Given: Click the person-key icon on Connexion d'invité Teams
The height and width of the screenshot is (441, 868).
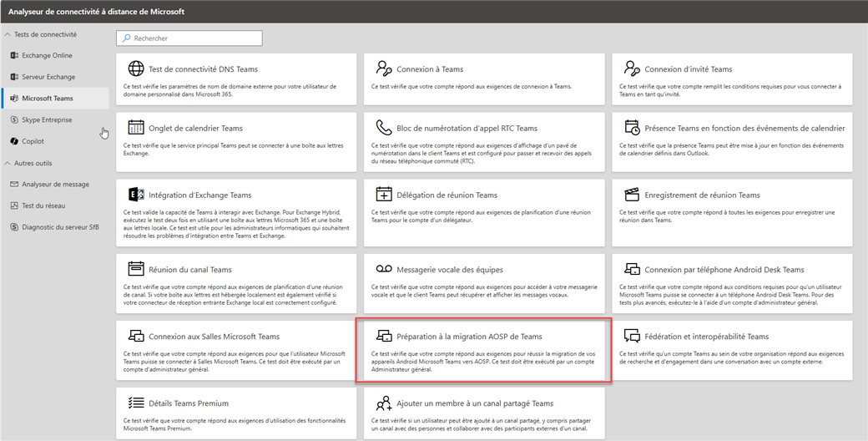Looking at the screenshot, I should pyautogui.click(x=632, y=68).
